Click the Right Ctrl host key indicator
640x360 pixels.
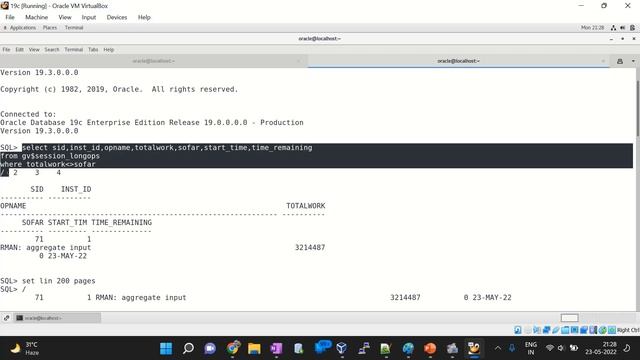coord(628,330)
